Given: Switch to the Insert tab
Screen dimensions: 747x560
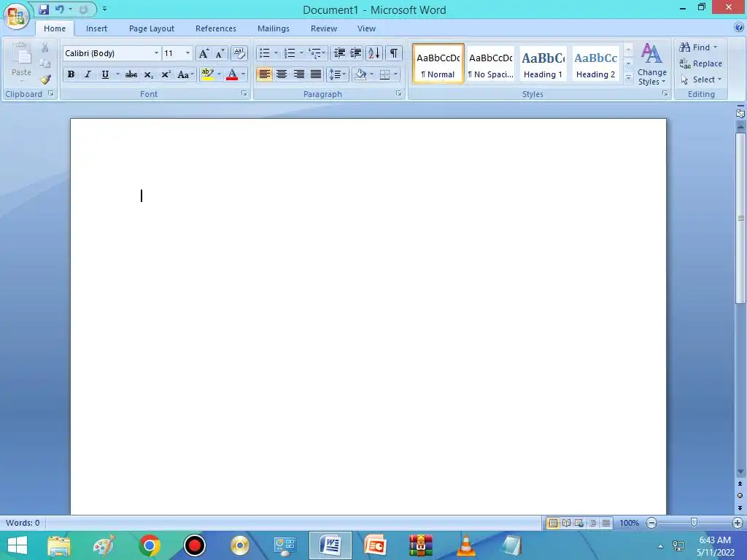Looking at the screenshot, I should pos(97,28).
